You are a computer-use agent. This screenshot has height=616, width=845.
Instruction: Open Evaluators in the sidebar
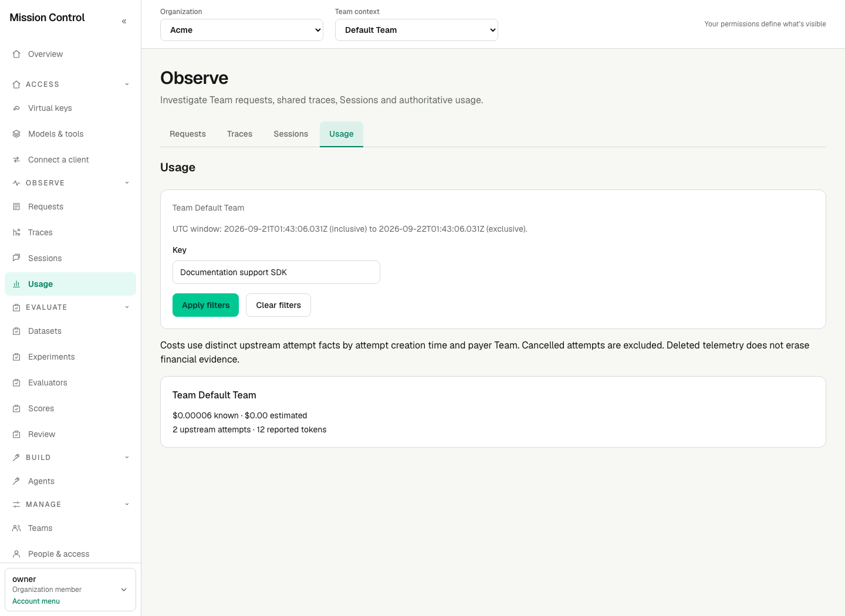pos(70,383)
